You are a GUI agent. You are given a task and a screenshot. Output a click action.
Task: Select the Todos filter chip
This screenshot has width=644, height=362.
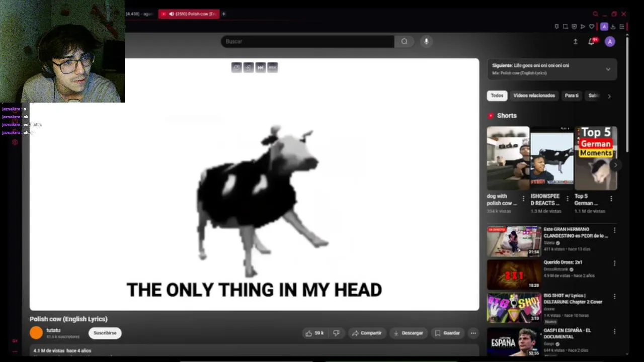coord(497,96)
